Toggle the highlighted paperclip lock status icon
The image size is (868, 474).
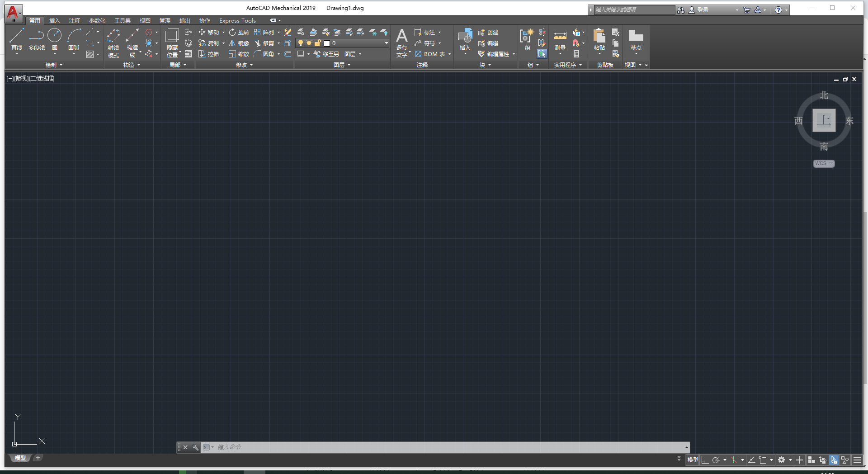[x=834, y=460]
